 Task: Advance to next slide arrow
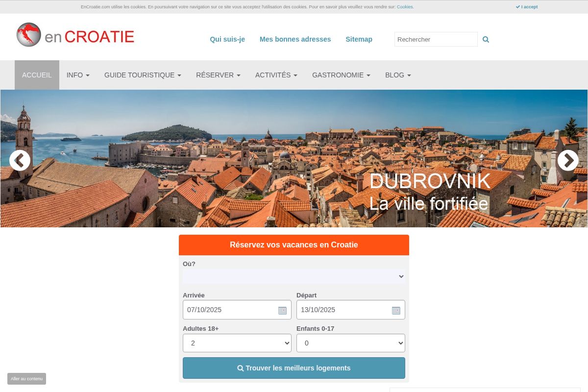click(x=568, y=160)
